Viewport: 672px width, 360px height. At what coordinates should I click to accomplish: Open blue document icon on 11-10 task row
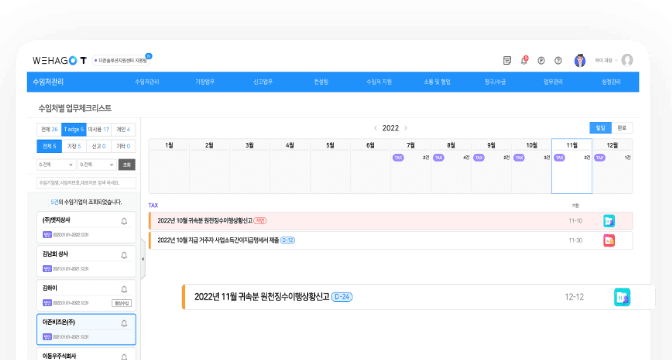(x=609, y=221)
